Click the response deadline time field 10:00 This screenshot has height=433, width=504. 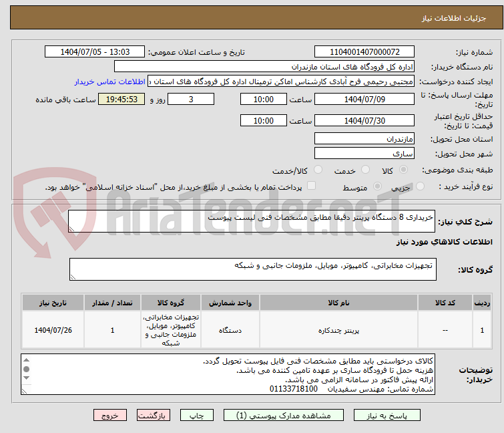tap(263, 99)
